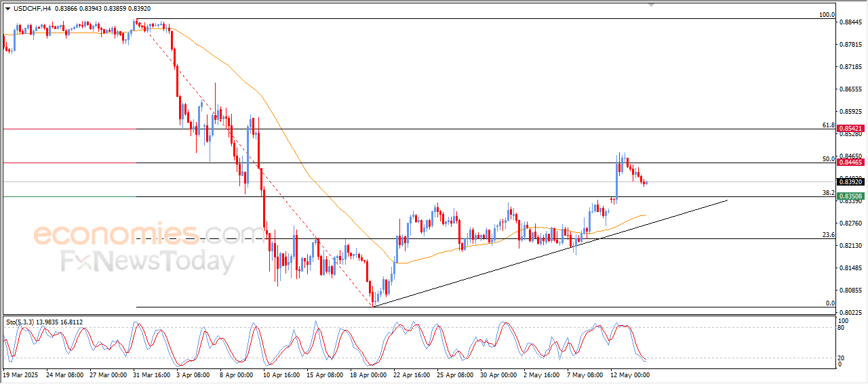
Task: Select the black 0.83920 current price tag
Action: pyautogui.click(x=850, y=182)
